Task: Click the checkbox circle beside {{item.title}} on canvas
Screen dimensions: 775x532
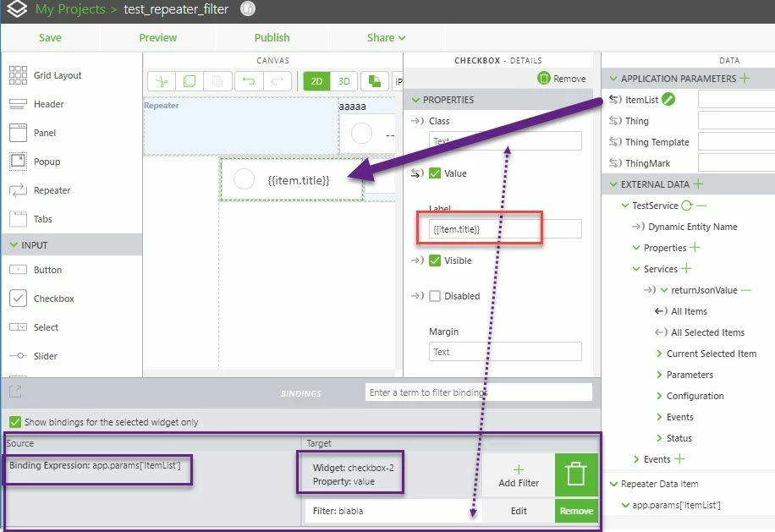Action: pos(244,178)
